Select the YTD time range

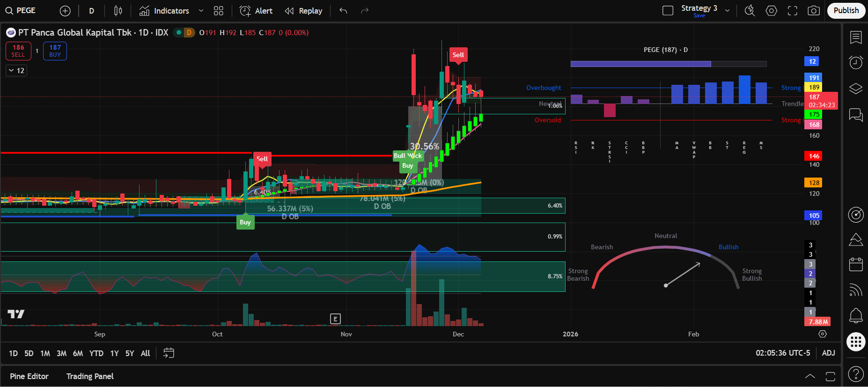click(96, 353)
